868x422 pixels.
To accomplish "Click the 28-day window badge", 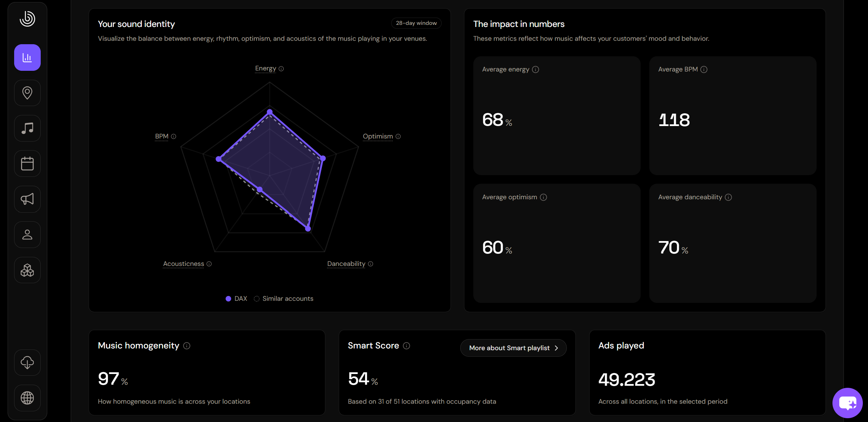I will tap(416, 23).
